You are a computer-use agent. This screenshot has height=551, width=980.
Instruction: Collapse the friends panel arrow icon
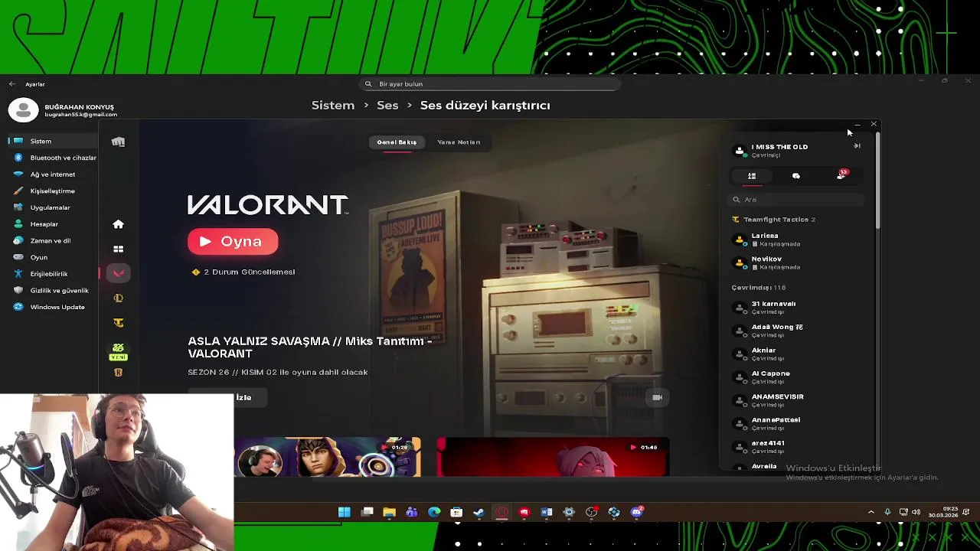pyautogui.click(x=857, y=145)
